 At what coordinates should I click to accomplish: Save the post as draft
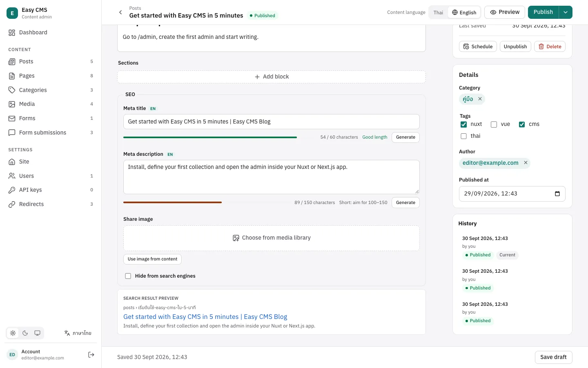coord(553,357)
